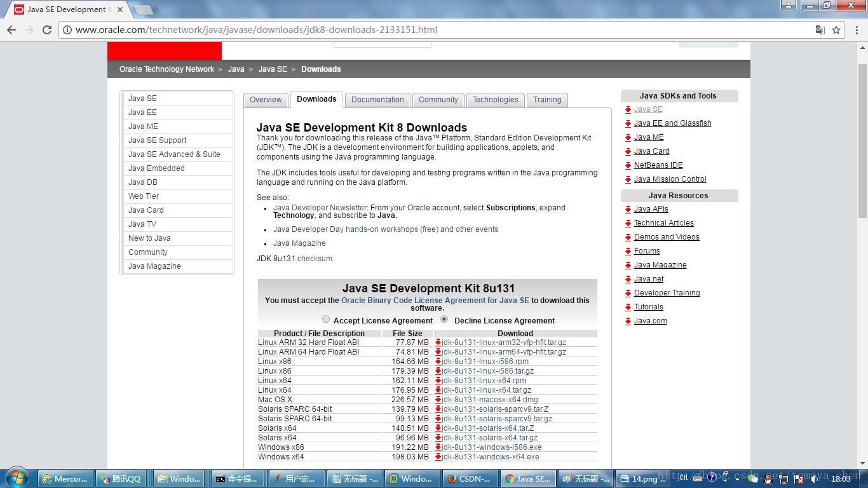Image resolution: width=868 pixels, height=488 pixels.
Task: Select Decline License Agreement radio button
Action: point(444,320)
